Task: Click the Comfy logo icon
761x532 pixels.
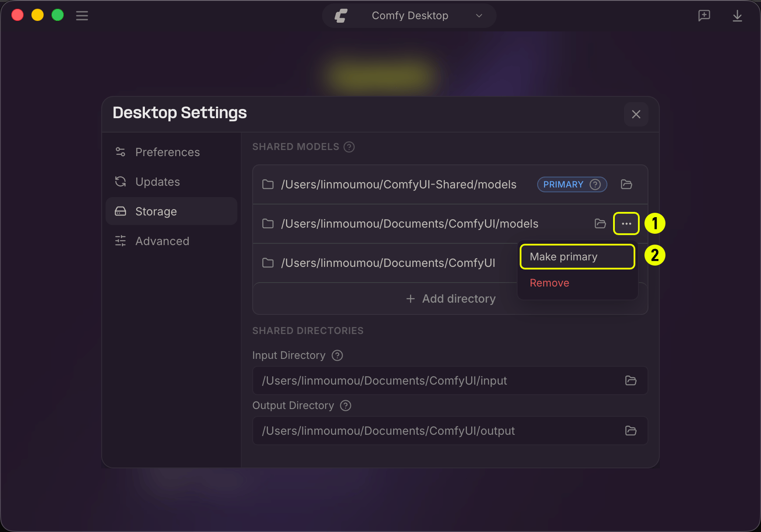Action: coord(341,16)
